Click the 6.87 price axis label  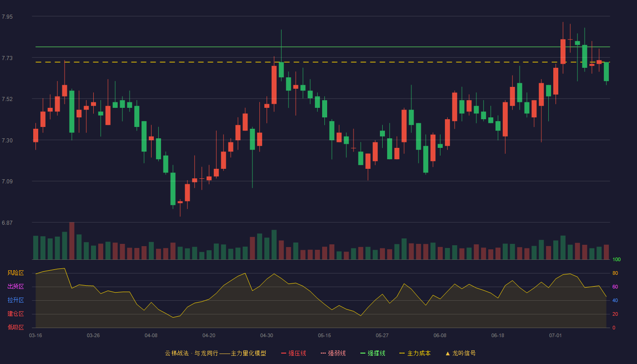7,223
